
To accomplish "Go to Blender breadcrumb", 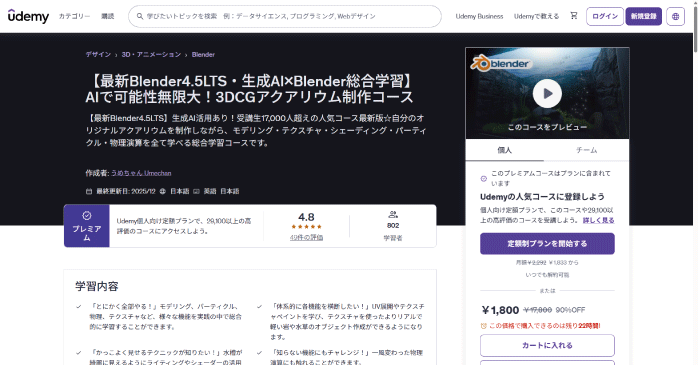I will click(x=203, y=54).
